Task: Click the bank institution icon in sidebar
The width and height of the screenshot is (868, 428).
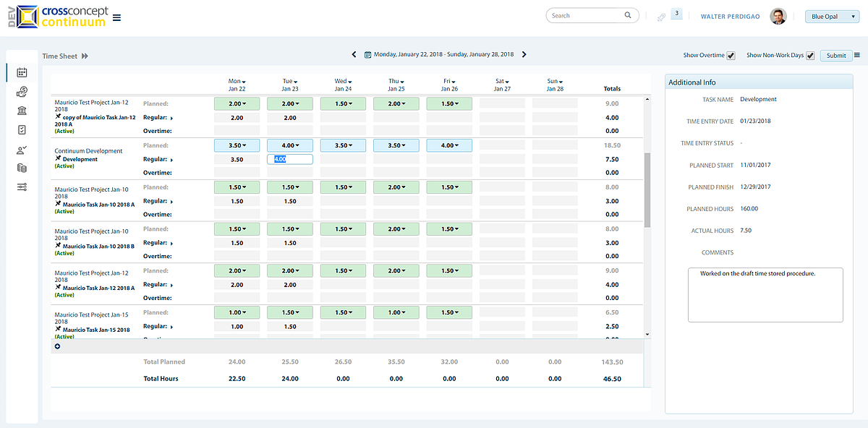Action: tap(22, 111)
